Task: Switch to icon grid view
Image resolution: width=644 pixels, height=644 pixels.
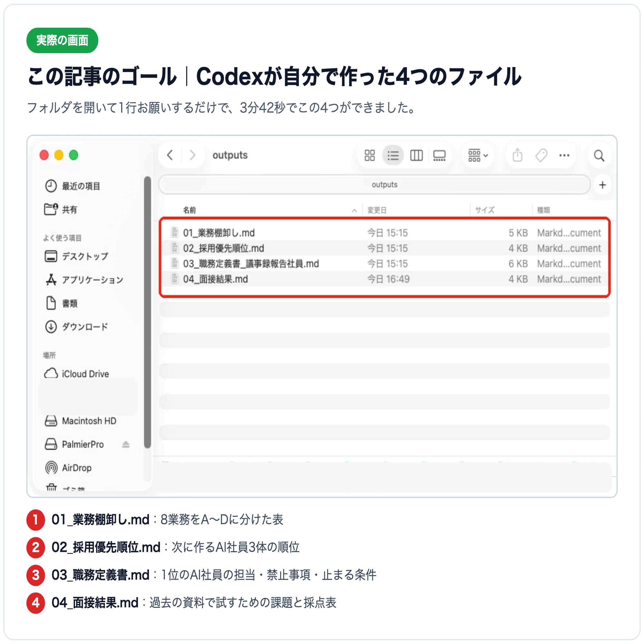Action: pos(370,155)
